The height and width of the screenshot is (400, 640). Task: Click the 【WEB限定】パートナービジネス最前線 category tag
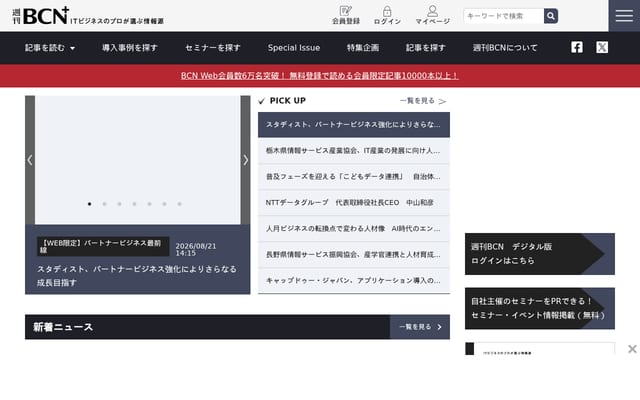coord(103,247)
